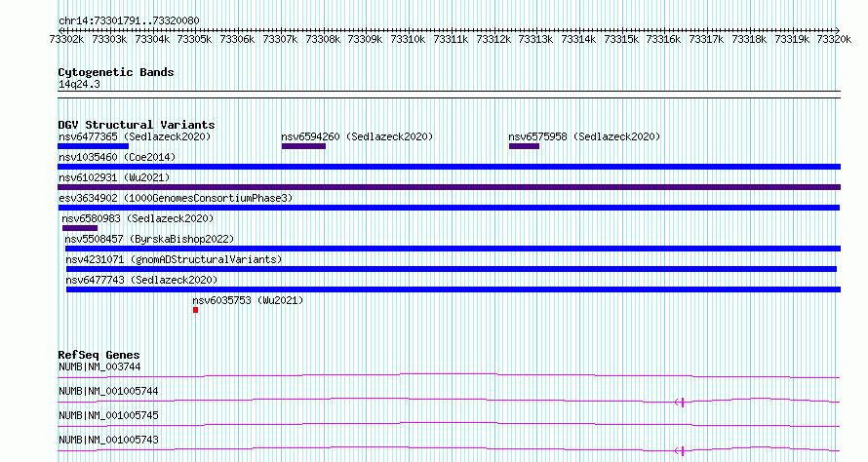Click the small red marker under nsv6035753
Image resolution: width=868 pixels, height=462 pixels.
[x=195, y=310]
